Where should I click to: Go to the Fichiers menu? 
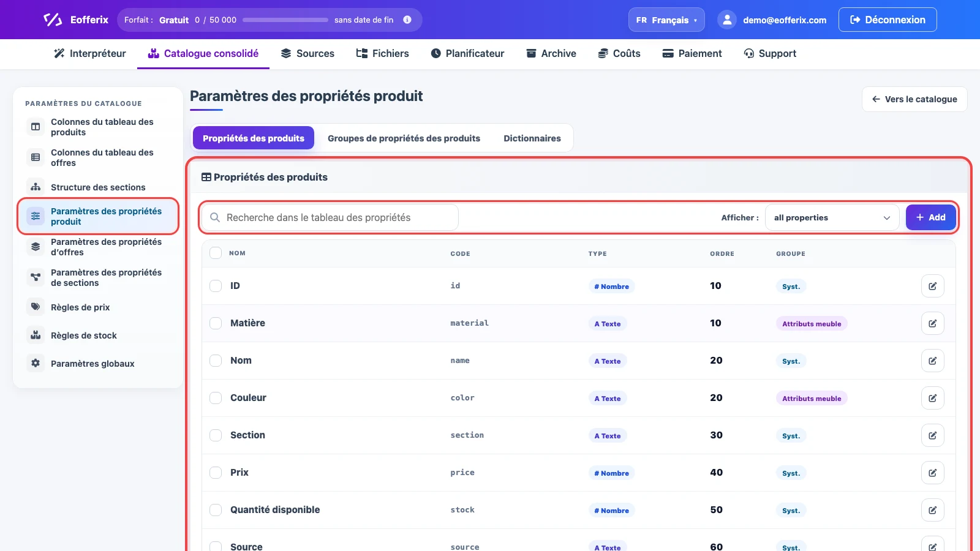click(383, 53)
